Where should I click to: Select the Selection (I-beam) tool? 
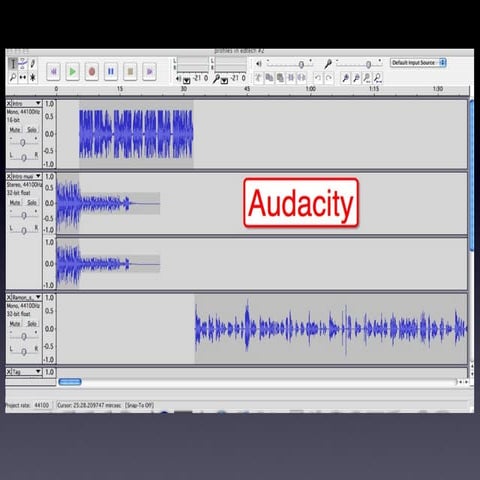click(13, 64)
